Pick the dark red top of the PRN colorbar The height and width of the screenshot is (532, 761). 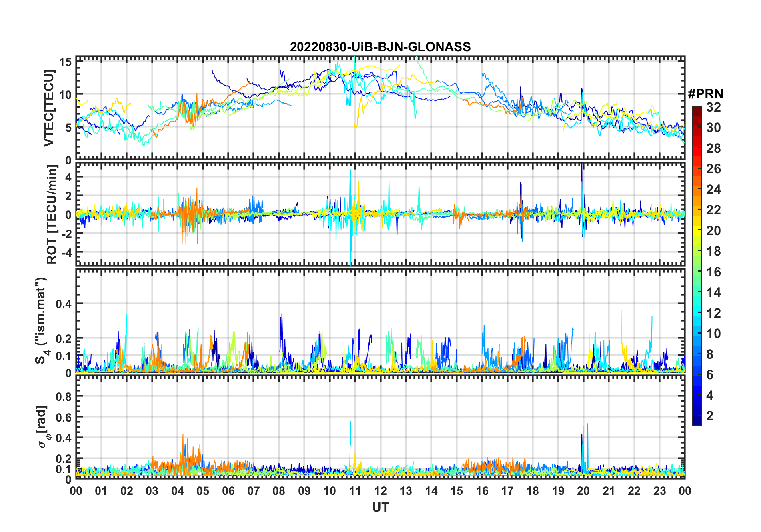click(x=697, y=109)
